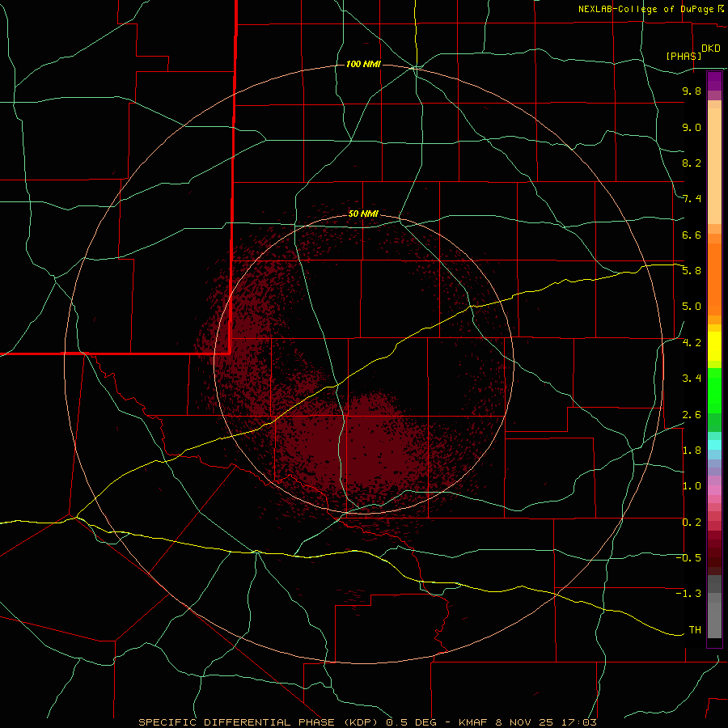Image resolution: width=728 pixels, height=728 pixels.
Task: Click the TH threshold label
Action: click(695, 630)
